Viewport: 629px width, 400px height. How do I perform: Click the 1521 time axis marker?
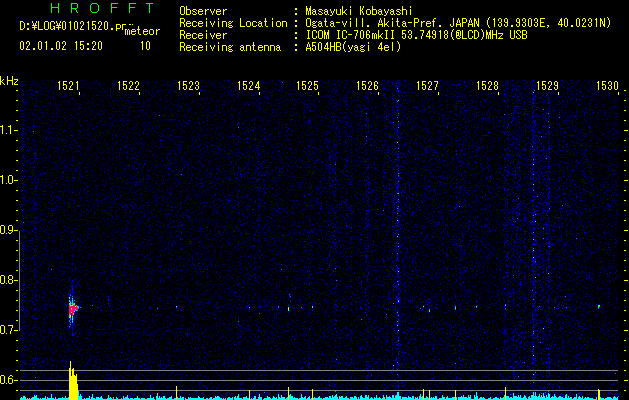[68, 86]
